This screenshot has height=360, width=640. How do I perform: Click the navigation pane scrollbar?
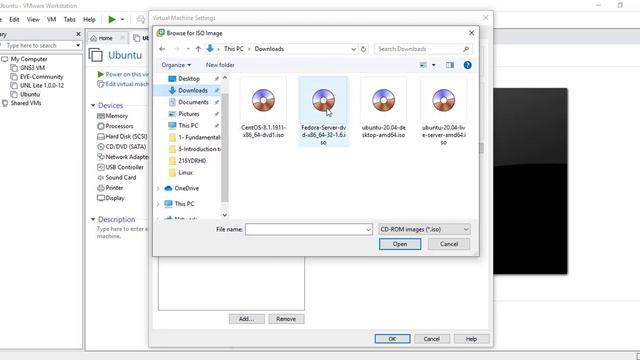pos(224,147)
